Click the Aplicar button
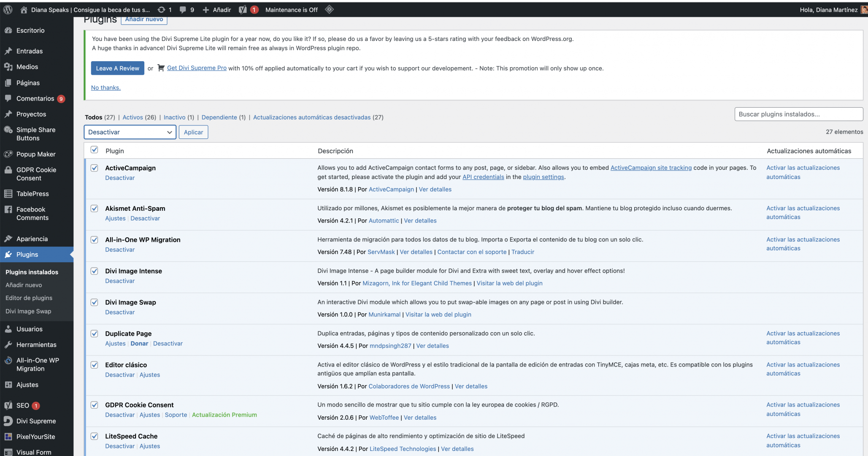This screenshot has width=868, height=456. 193,132
